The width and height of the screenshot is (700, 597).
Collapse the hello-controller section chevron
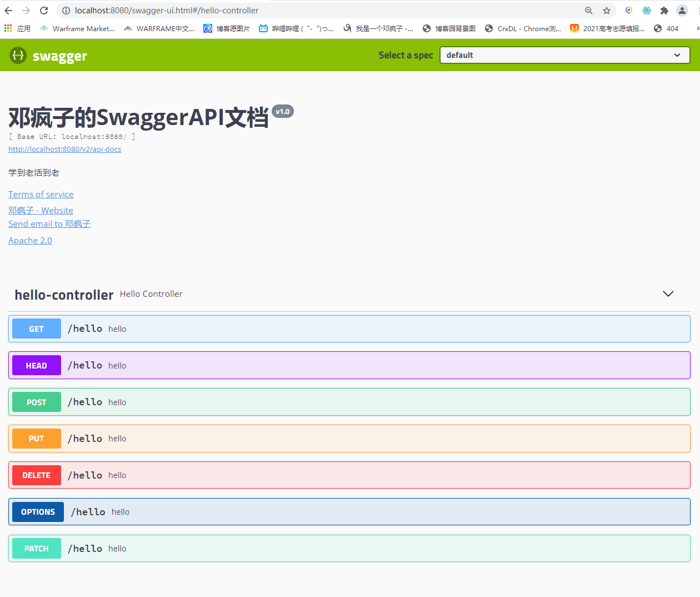668,293
